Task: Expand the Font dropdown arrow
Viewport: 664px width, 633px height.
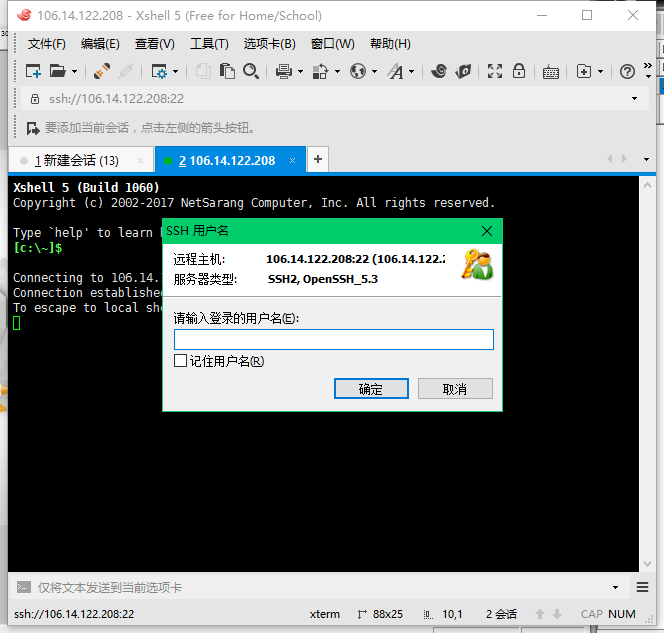Action: (412, 72)
